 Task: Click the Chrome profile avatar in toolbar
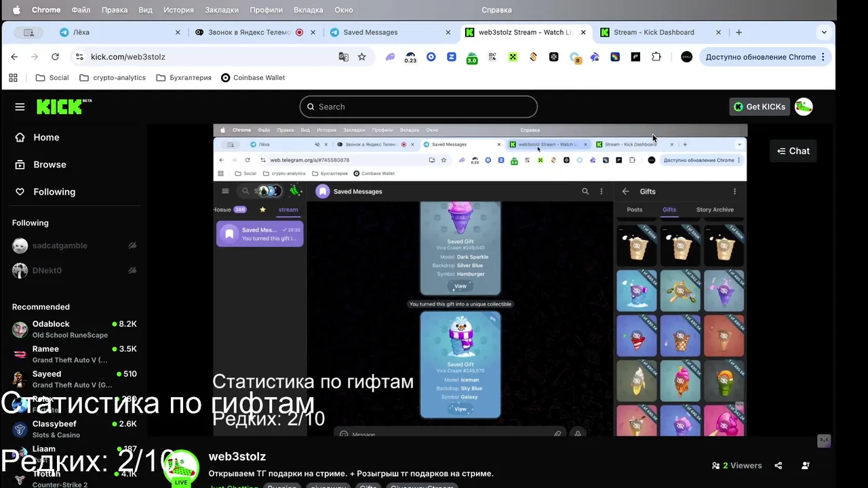point(686,57)
